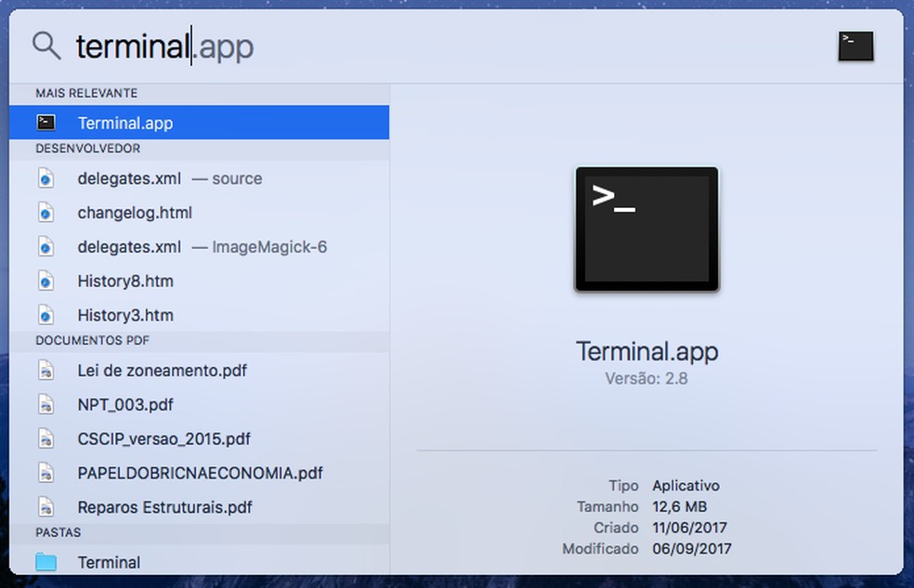914x588 pixels.
Task: Click the document icon beside History8.htm
Action: coord(46,281)
